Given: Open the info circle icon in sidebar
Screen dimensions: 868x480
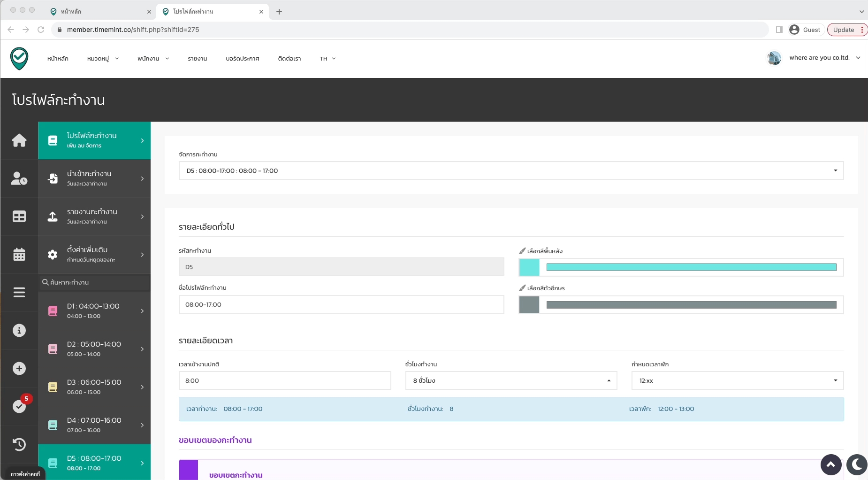Looking at the screenshot, I should tap(19, 331).
